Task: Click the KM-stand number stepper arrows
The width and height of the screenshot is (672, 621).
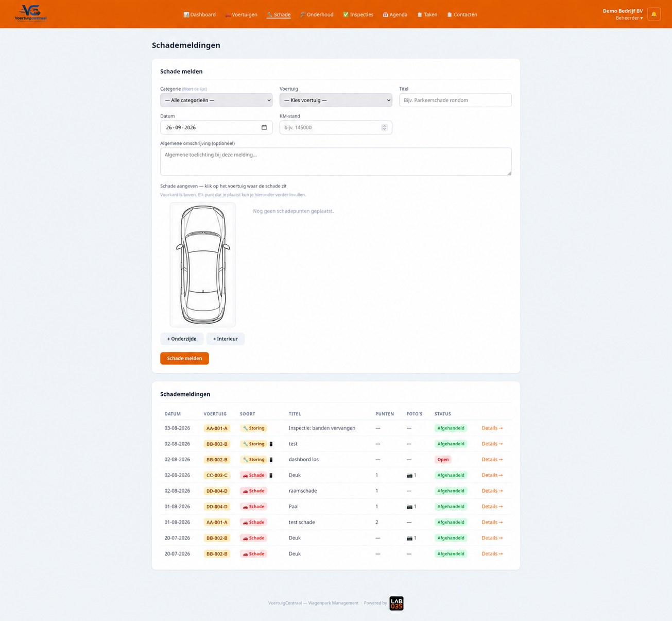Action: (384, 127)
